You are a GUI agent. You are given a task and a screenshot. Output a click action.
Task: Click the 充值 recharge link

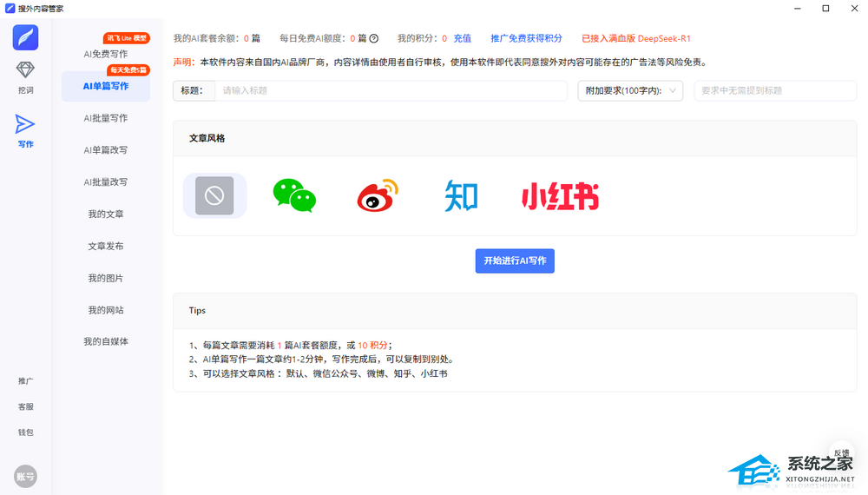(462, 38)
